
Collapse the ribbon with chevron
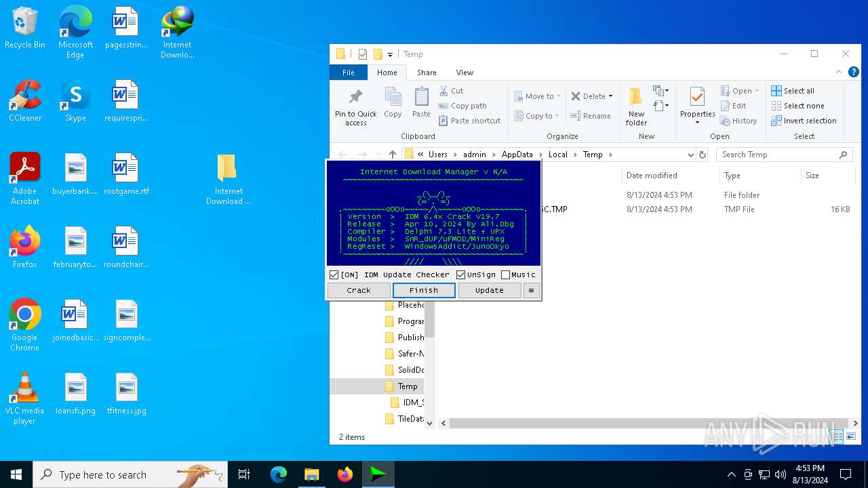point(840,72)
